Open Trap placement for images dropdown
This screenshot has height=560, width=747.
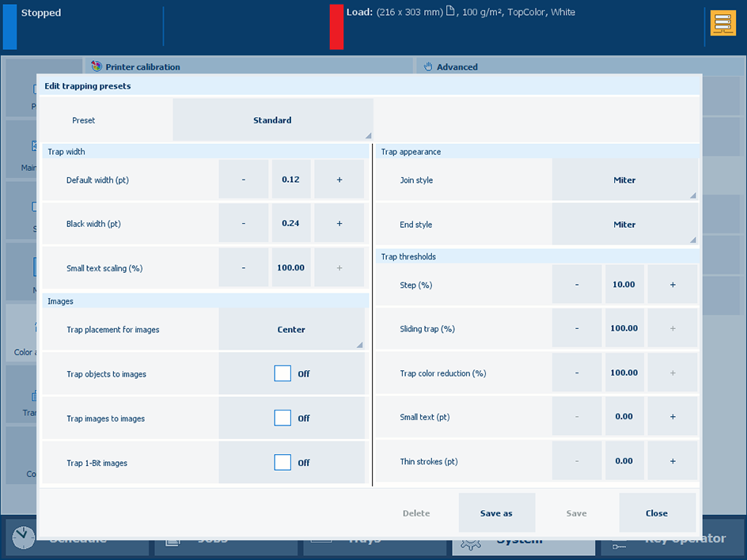tap(291, 330)
